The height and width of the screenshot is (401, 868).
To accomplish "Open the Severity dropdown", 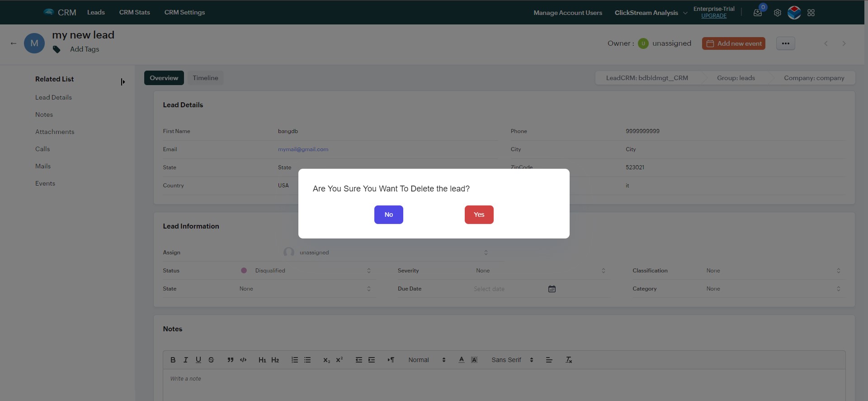I will [x=540, y=271].
